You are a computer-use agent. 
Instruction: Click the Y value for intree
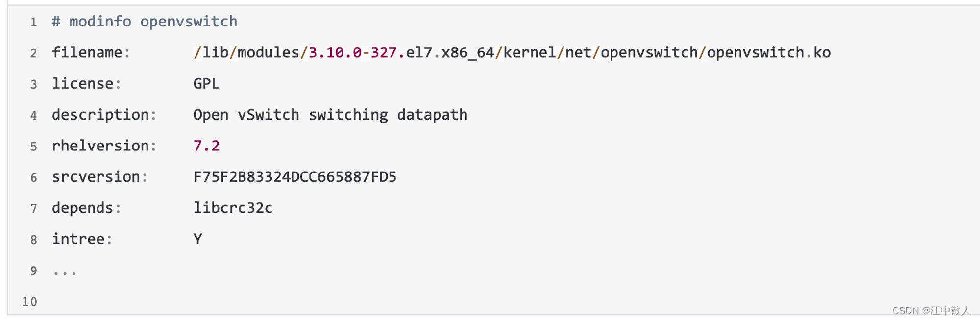[x=197, y=239]
